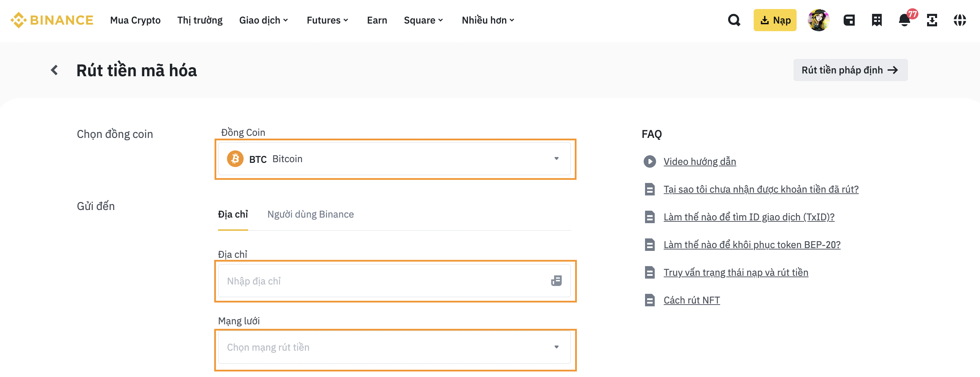
Task: Expand the Nhiều hơn menu
Action: click(x=488, y=20)
